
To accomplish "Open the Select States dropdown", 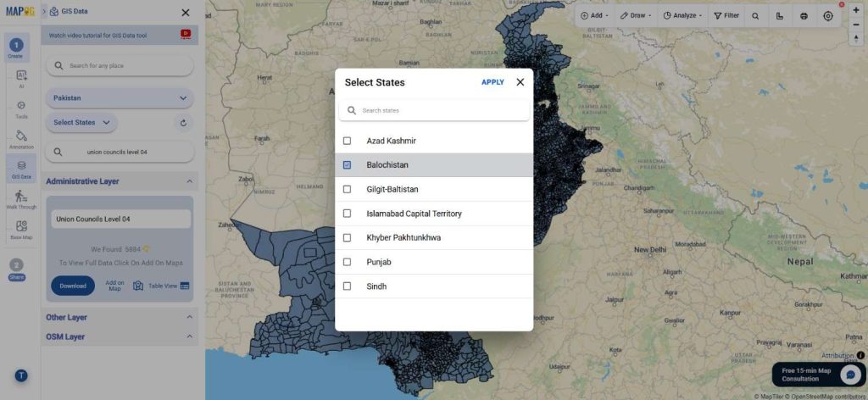I will click(81, 122).
